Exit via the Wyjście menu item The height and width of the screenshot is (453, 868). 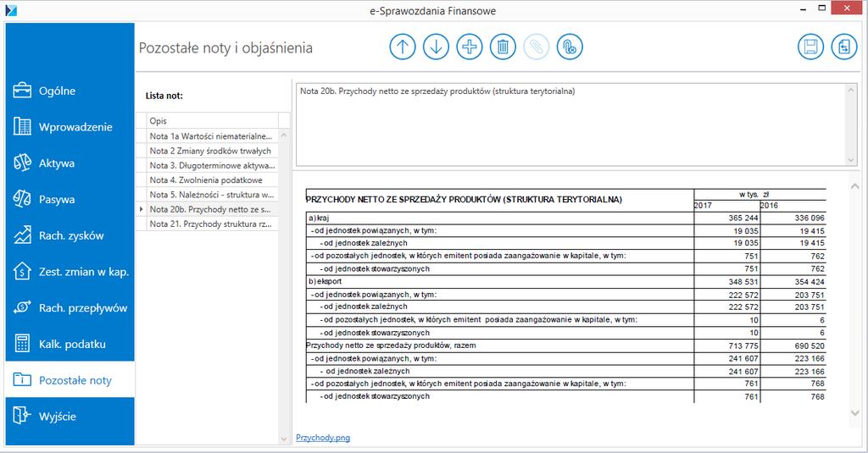[x=70, y=416]
